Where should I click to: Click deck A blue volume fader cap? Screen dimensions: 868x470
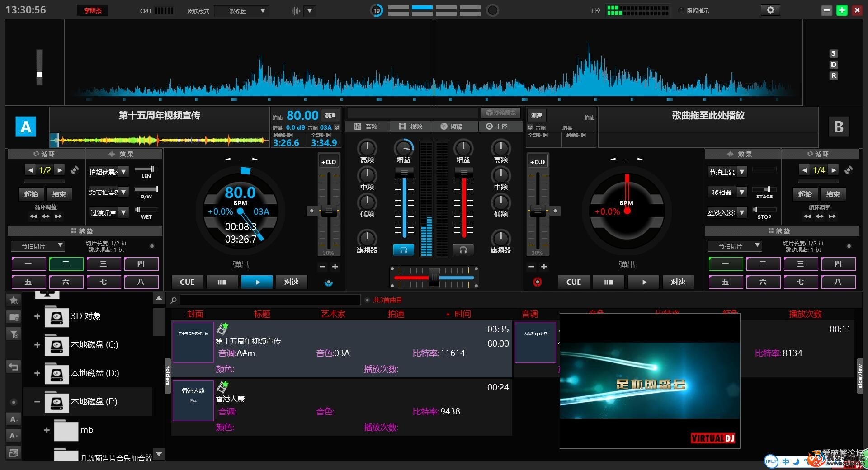click(x=404, y=173)
